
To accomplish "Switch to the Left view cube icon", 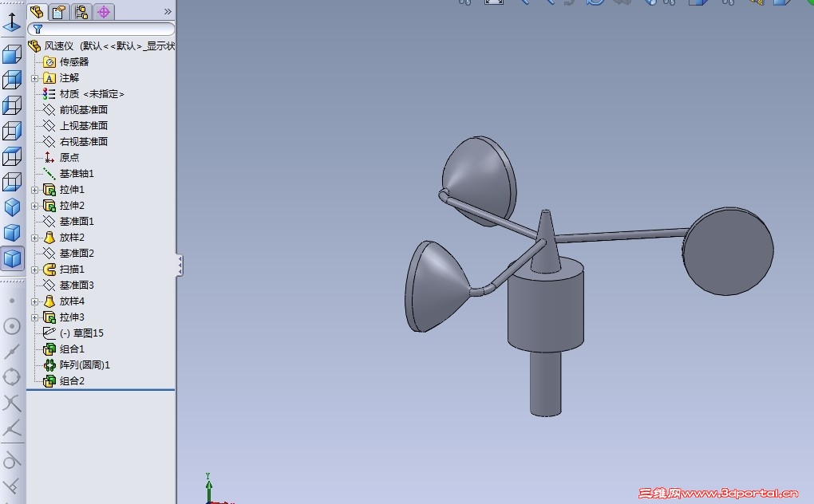I will click(12, 105).
